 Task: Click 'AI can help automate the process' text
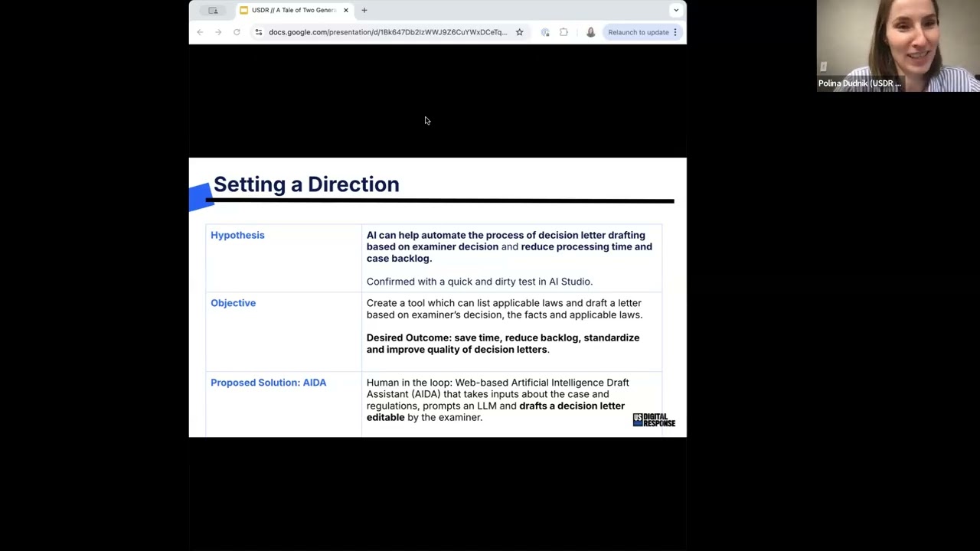[x=509, y=246]
